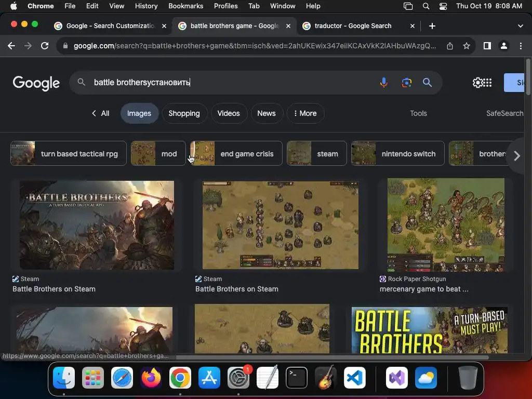
Task: Open the SafeSearch settings dropdown
Action: point(505,113)
